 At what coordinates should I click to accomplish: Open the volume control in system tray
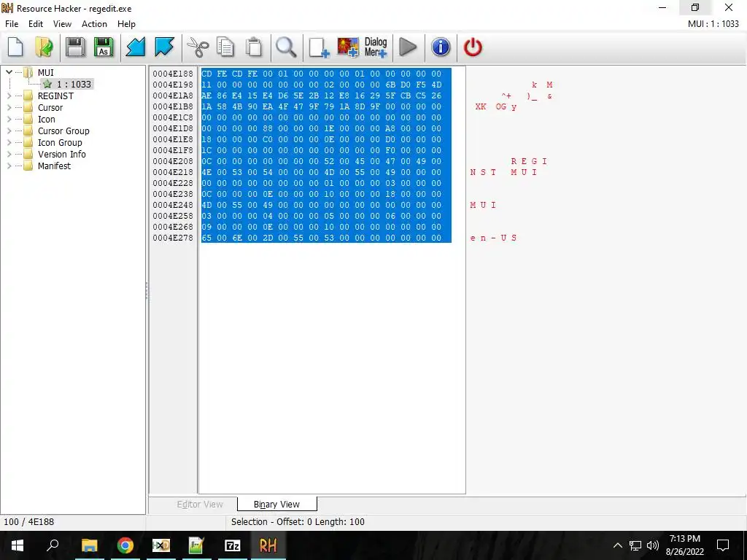point(653,545)
